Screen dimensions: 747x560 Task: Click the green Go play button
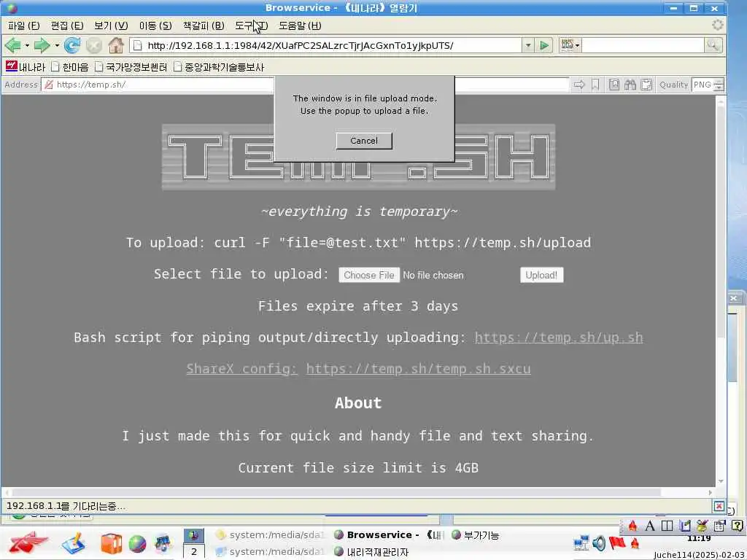pyautogui.click(x=543, y=45)
